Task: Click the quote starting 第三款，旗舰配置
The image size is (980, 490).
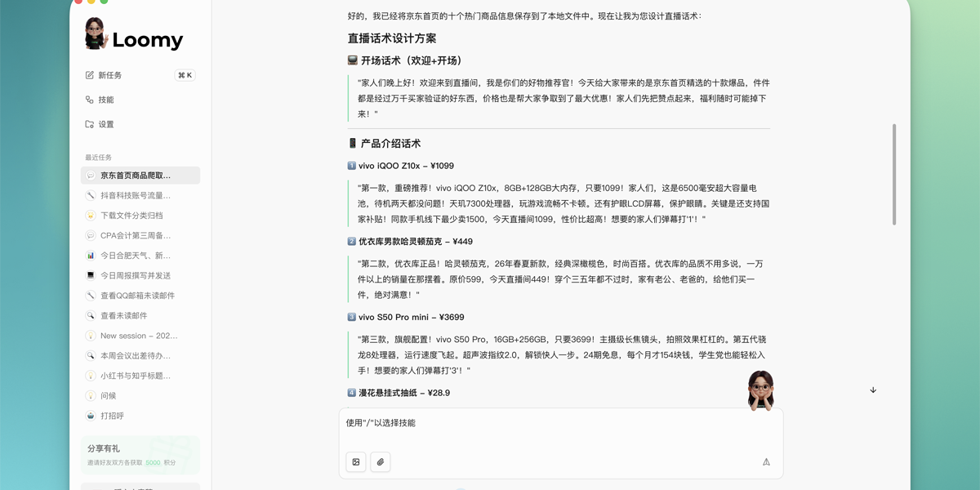Action: click(561, 355)
